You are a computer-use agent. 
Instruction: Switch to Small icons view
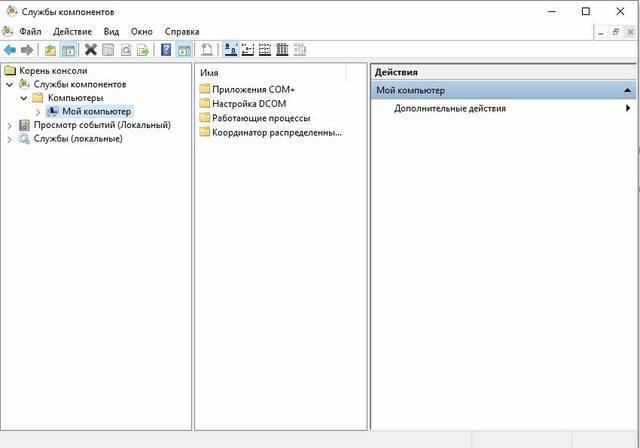pyautogui.click(x=248, y=50)
